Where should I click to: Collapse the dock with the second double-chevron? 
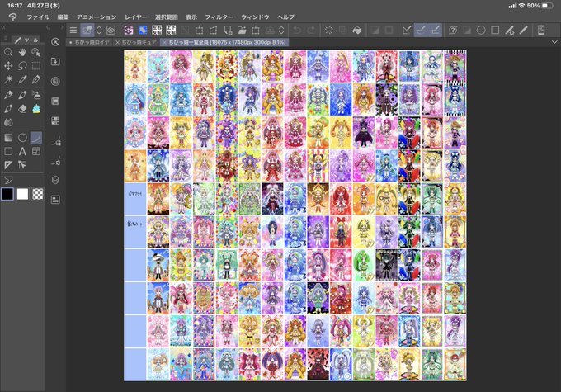(x=49, y=27)
